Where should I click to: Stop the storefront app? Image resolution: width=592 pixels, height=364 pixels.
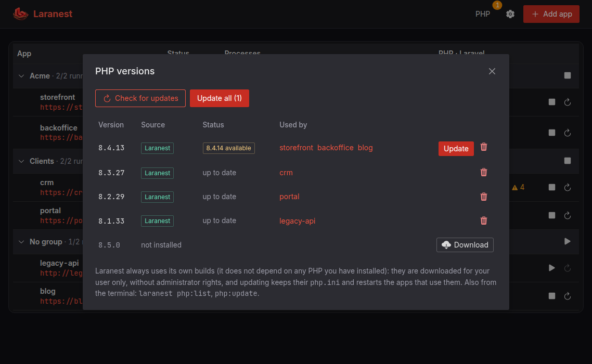[x=551, y=102]
